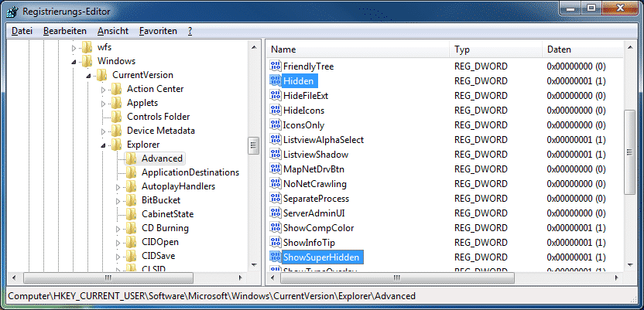Click the folder icon of Applets key
This screenshot has width=644, height=310.
pyautogui.click(x=116, y=103)
